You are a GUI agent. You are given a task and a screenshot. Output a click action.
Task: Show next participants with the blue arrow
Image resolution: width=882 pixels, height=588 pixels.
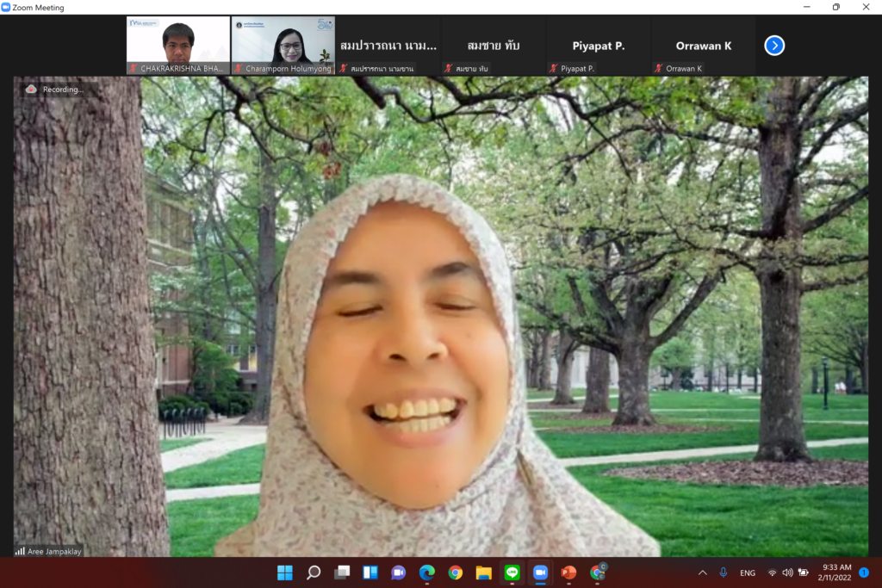click(774, 46)
